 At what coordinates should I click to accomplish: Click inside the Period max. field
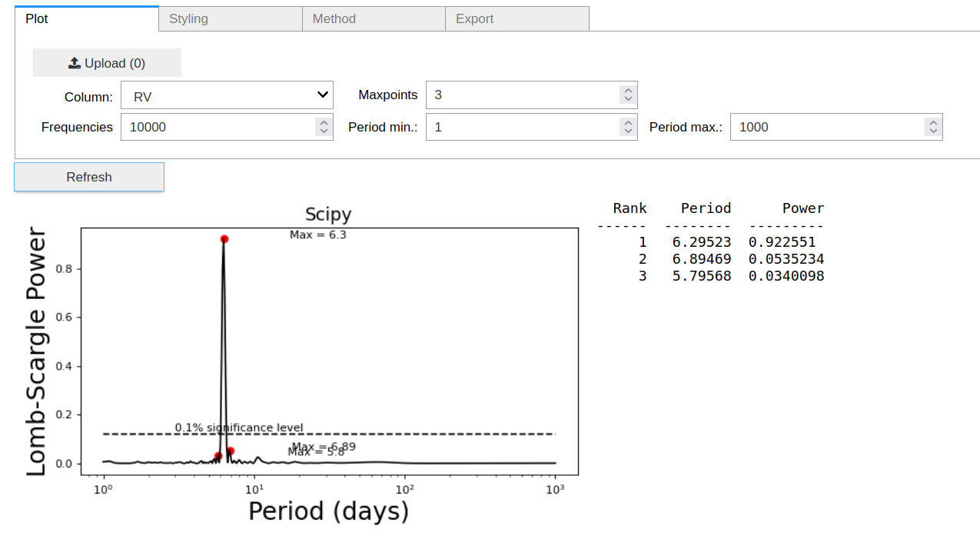coord(830,126)
